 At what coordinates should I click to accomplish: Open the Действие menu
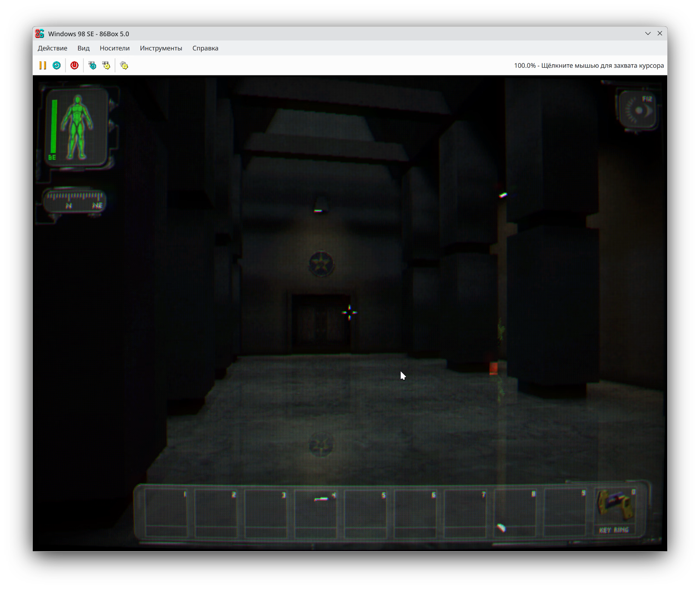pyautogui.click(x=52, y=48)
